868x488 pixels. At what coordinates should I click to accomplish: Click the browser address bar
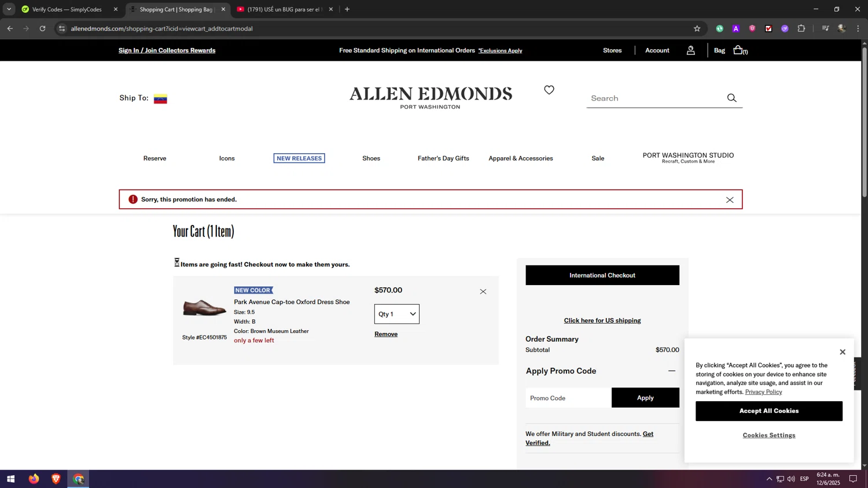tap(376, 28)
